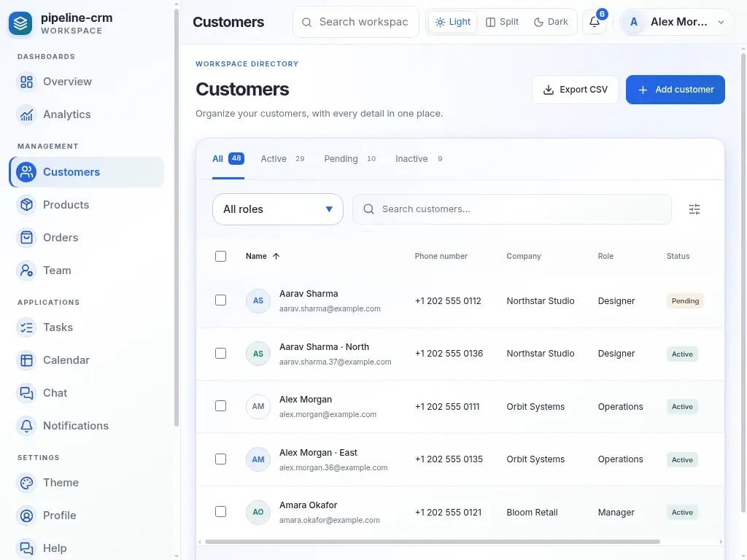Click the Manager role cell
The image size is (747, 560).
616,513
